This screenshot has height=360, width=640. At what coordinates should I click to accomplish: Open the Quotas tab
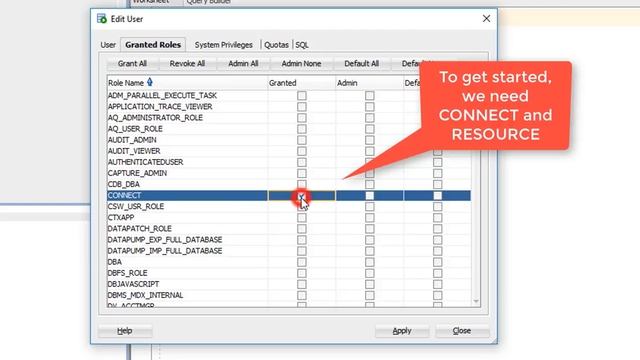[276, 45]
